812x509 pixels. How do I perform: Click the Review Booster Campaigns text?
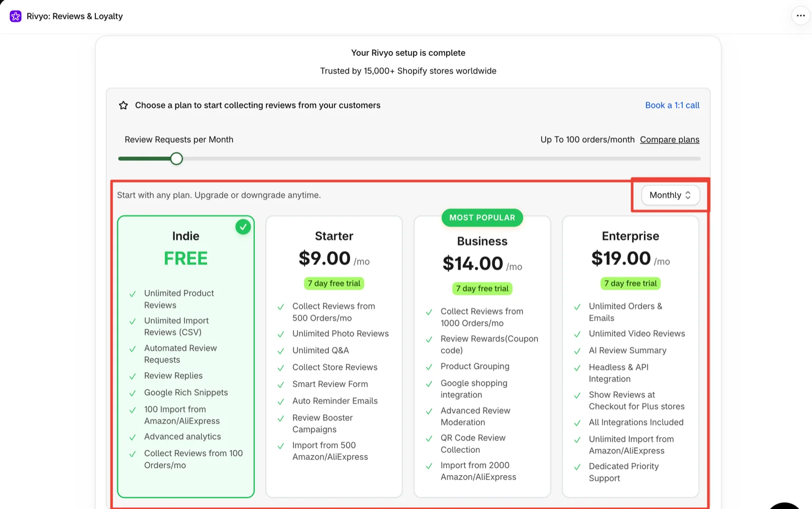pos(322,424)
